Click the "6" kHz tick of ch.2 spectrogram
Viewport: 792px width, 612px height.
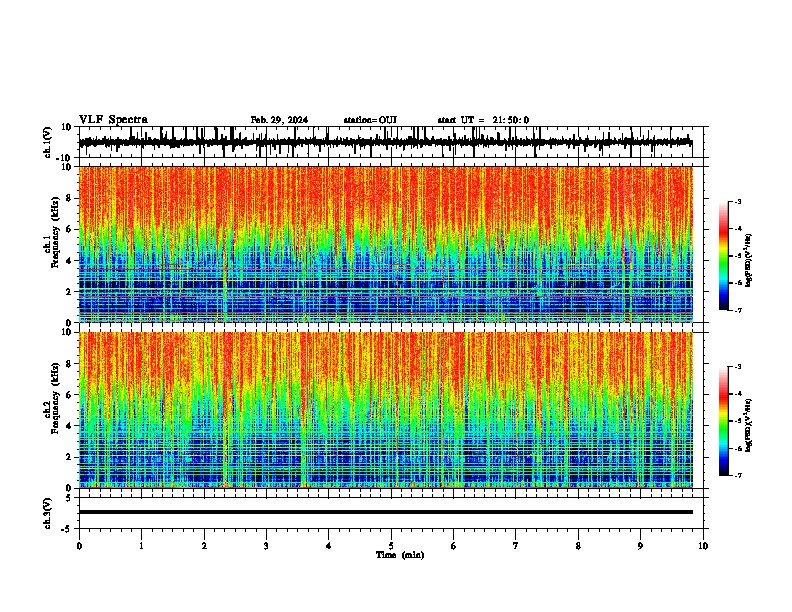tap(69, 394)
